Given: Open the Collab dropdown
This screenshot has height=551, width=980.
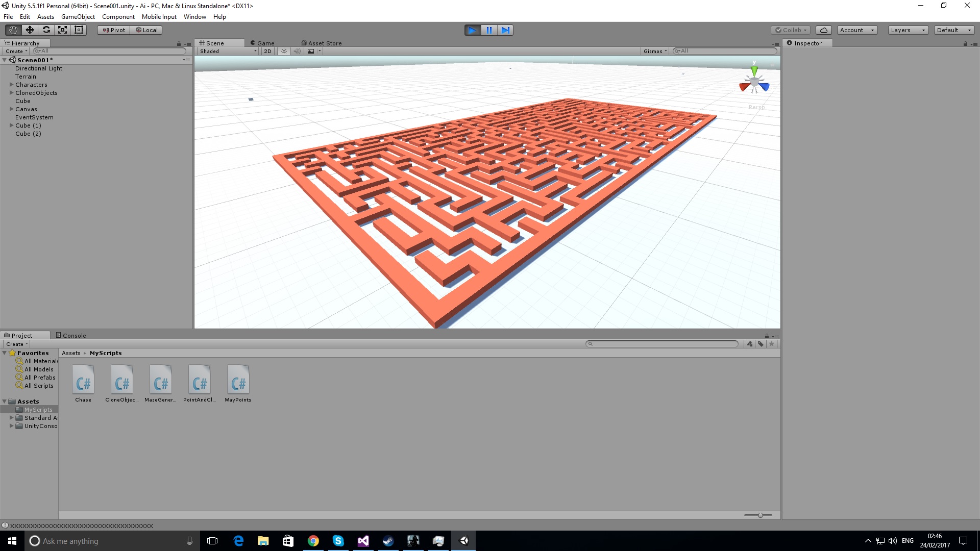Looking at the screenshot, I should pyautogui.click(x=791, y=30).
